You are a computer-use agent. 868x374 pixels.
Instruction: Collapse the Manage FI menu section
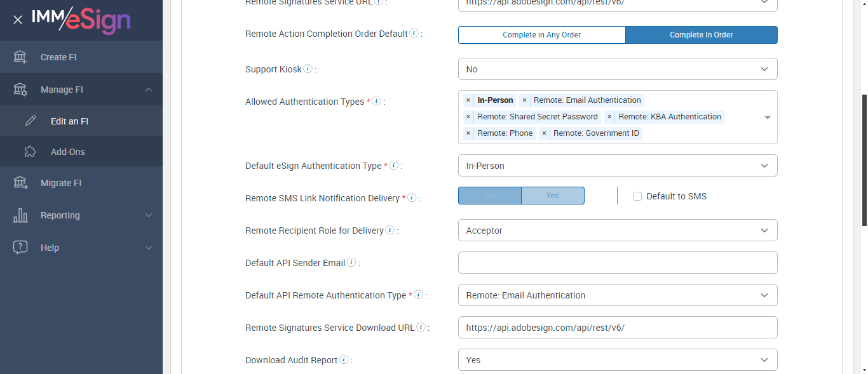[148, 90]
